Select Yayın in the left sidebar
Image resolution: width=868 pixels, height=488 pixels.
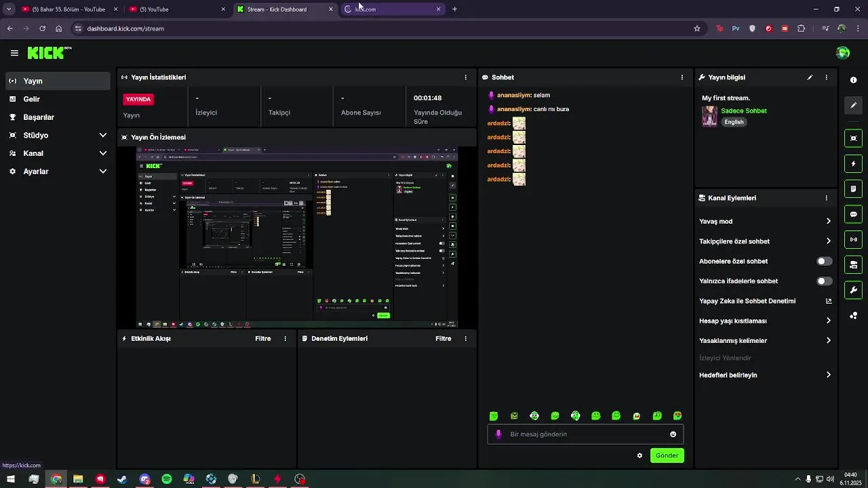click(58, 81)
